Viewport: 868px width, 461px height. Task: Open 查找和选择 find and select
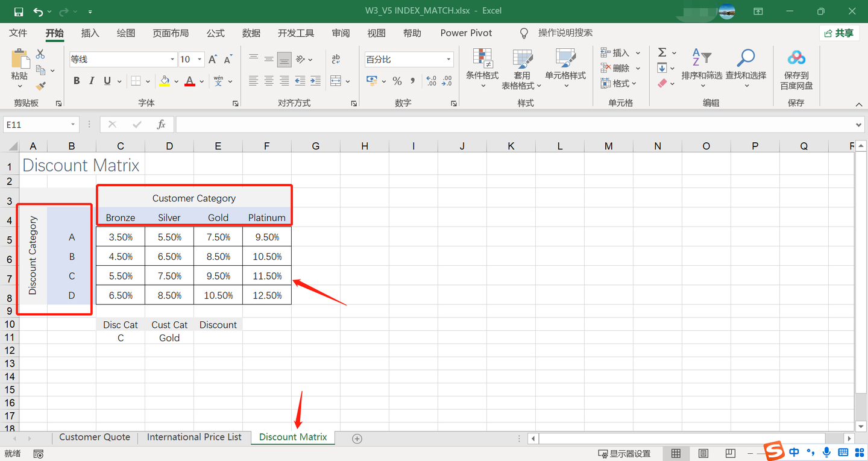pos(746,68)
